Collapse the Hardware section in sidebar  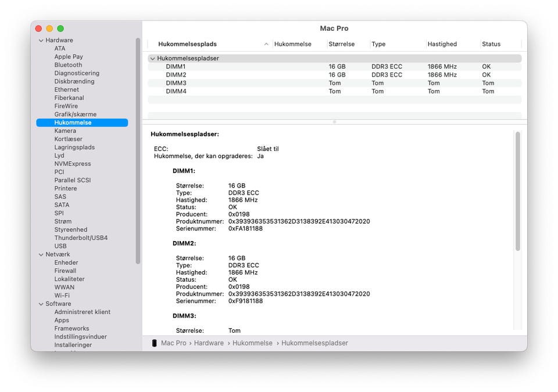pos(41,41)
